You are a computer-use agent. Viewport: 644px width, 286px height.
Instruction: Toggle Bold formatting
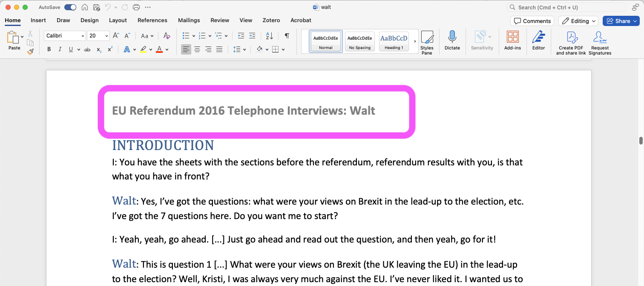coord(49,49)
